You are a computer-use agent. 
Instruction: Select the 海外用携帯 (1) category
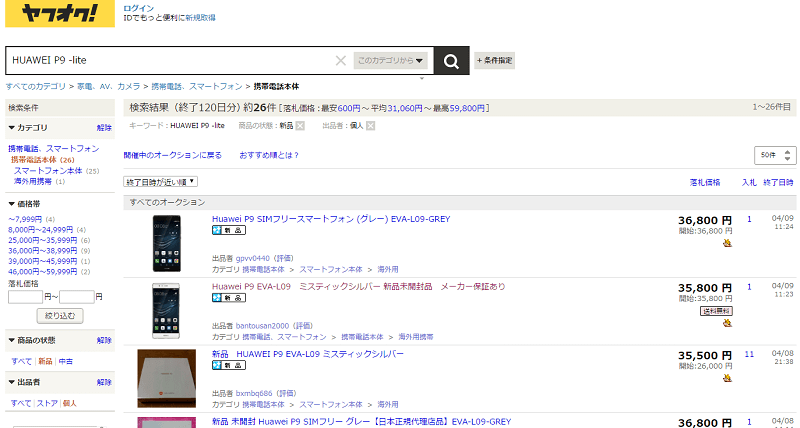point(33,182)
